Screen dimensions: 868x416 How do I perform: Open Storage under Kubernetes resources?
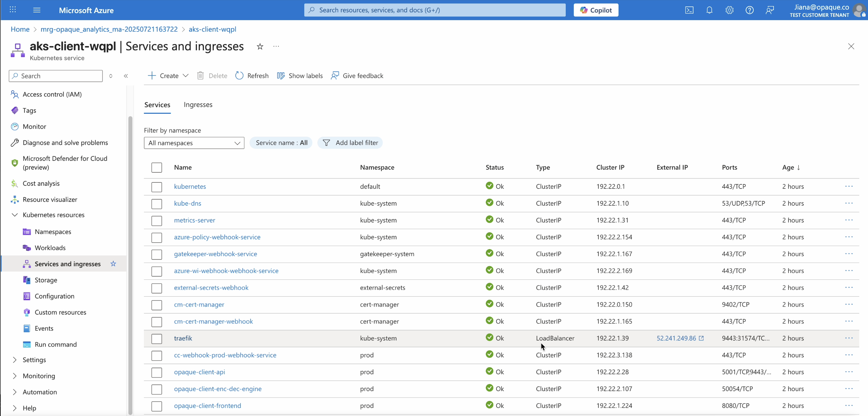[x=46, y=280]
